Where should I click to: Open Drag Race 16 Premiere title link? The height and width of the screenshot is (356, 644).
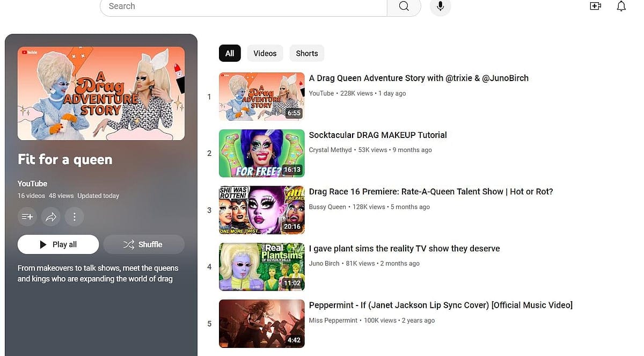pos(431,192)
